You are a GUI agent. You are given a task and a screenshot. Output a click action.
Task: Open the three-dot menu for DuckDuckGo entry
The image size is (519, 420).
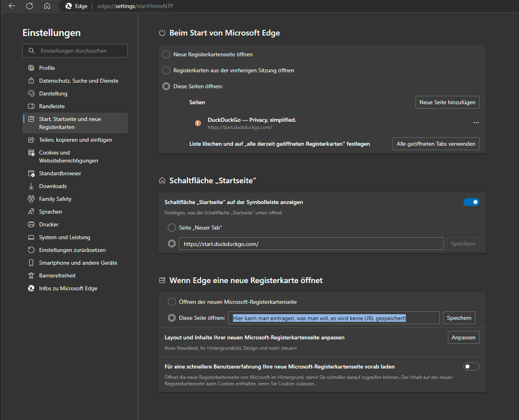(476, 123)
